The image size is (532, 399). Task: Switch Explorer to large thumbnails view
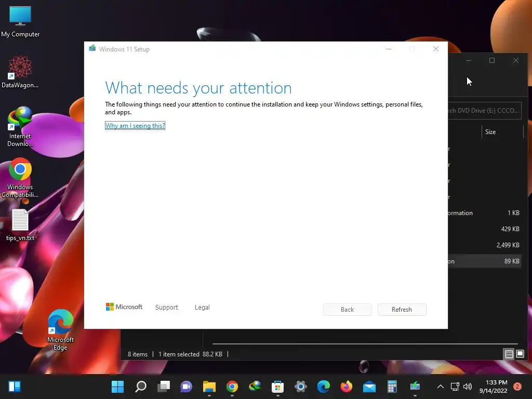pyautogui.click(x=520, y=354)
